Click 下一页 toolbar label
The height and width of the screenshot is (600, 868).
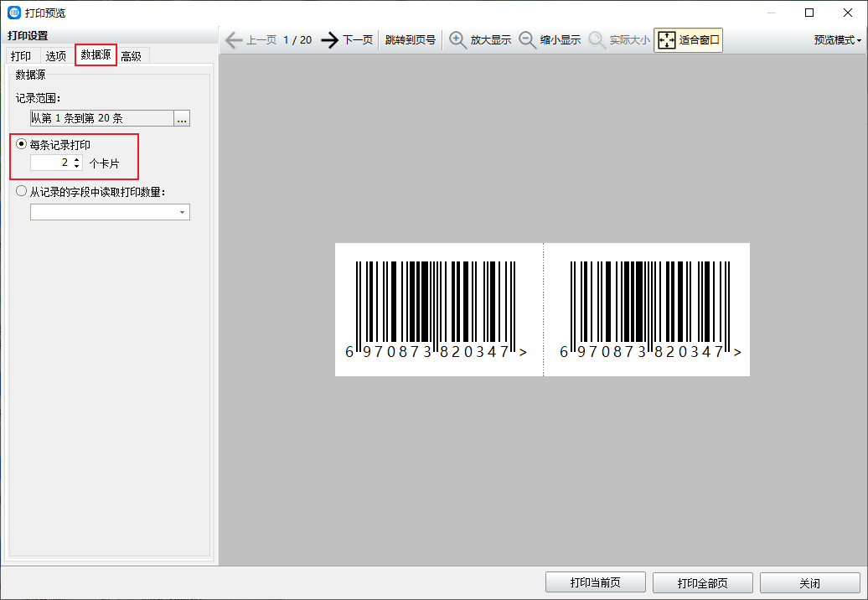coord(358,40)
